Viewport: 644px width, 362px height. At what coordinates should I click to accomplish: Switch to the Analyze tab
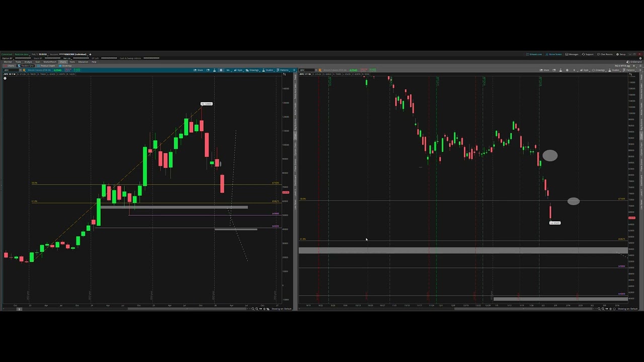click(x=28, y=62)
